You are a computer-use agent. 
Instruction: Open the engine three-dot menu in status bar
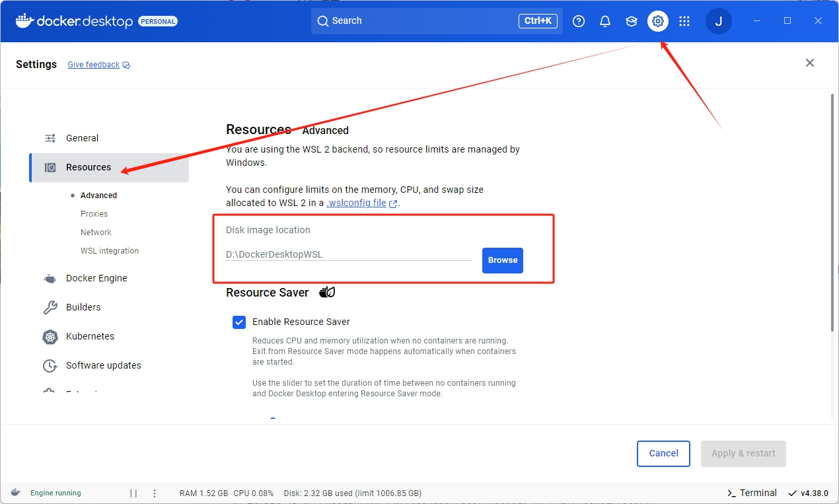click(155, 493)
